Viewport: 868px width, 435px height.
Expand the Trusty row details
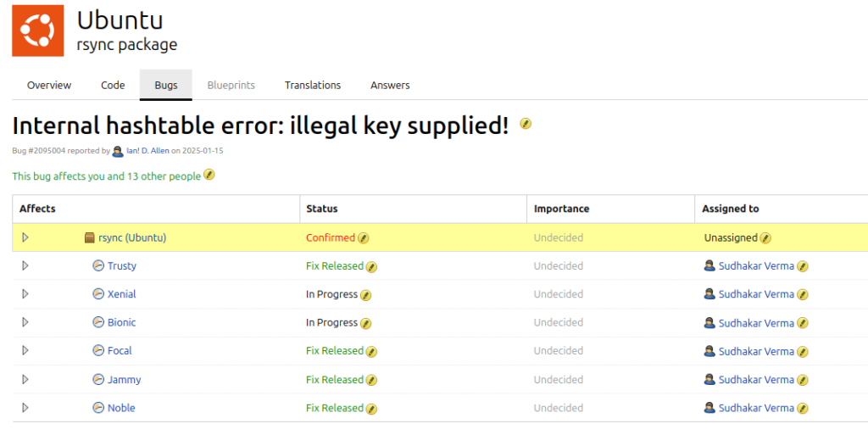pyautogui.click(x=25, y=265)
